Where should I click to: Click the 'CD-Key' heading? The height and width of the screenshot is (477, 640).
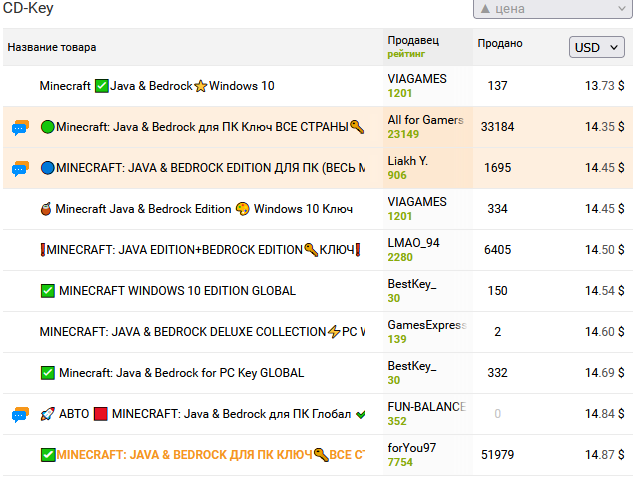28,8
